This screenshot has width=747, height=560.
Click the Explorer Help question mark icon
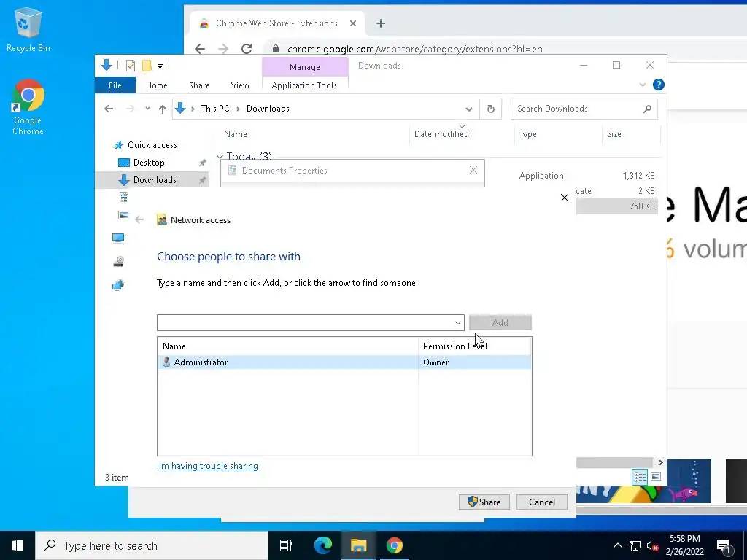659,85
